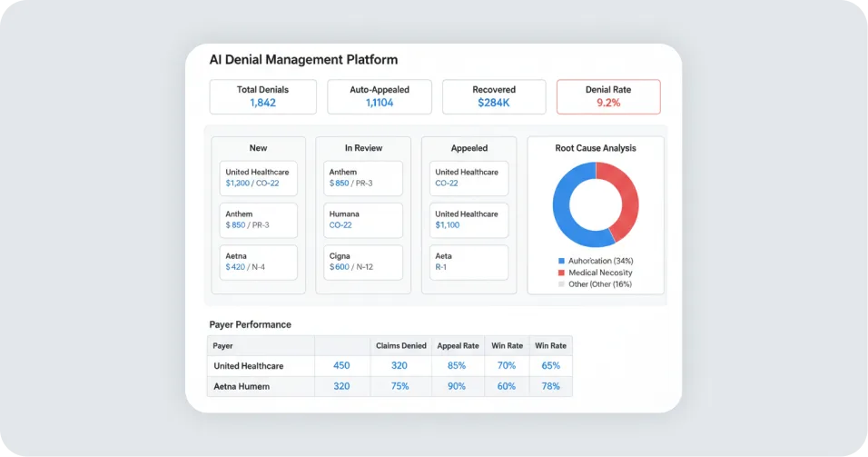Click the 65% value in United Healthcare row
The image size is (868, 457).
[x=551, y=365]
